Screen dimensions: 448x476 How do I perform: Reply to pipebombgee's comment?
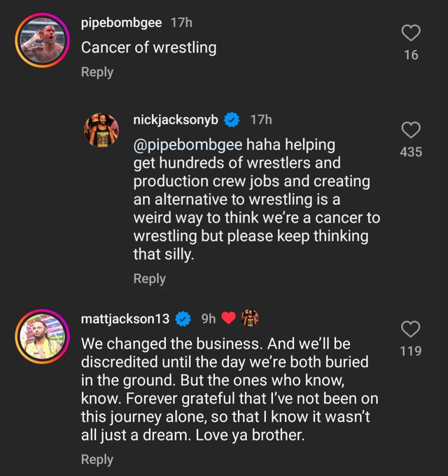point(97,71)
